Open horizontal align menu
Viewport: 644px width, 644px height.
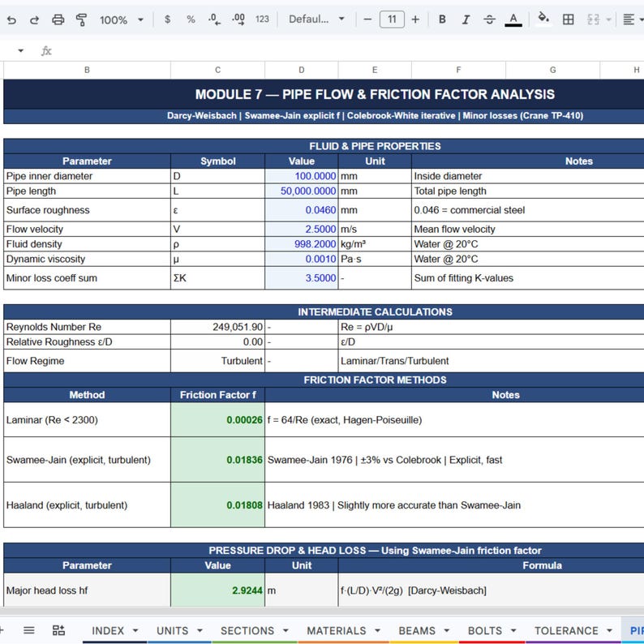pyautogui.click(x=629, y=19)
